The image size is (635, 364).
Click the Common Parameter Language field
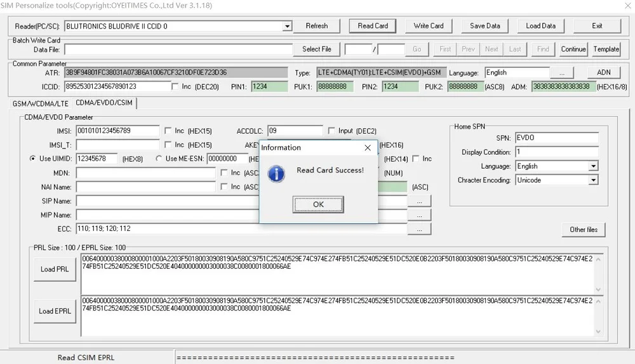[517, 73]
